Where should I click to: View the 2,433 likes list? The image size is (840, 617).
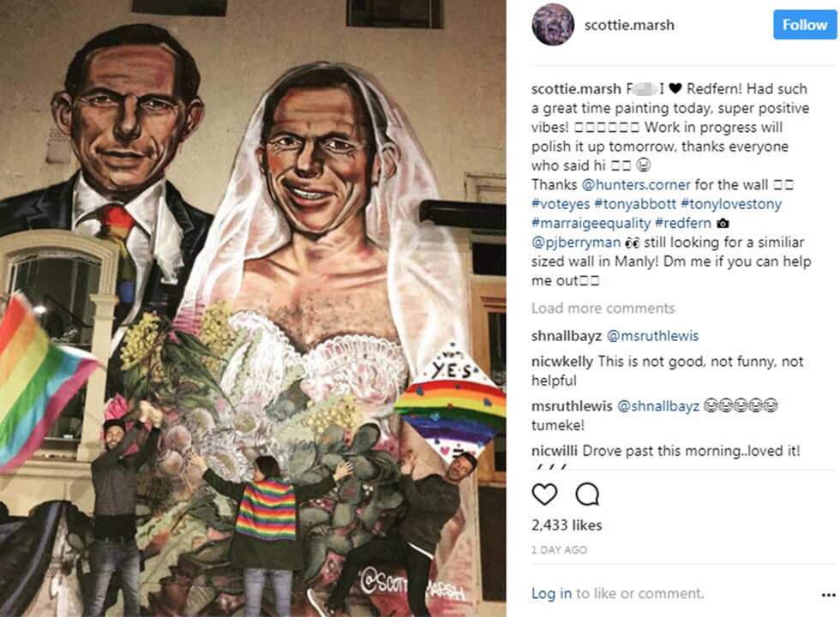(x=567, y=524)
